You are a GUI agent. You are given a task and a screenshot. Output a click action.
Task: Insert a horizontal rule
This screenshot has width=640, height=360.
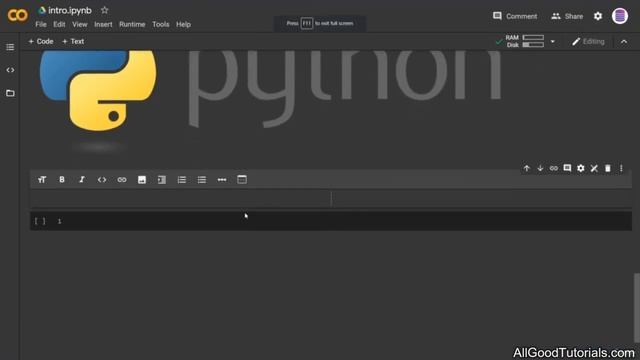pos(222,180)
